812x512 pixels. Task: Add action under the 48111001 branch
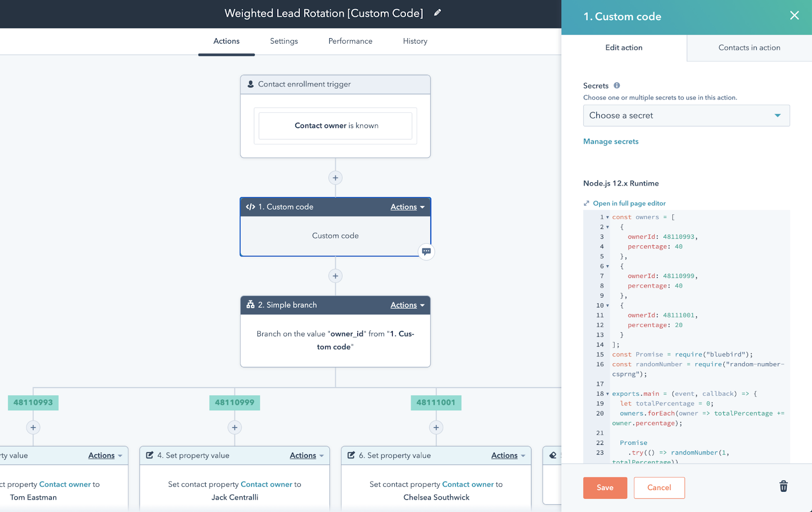coord(436,427)
